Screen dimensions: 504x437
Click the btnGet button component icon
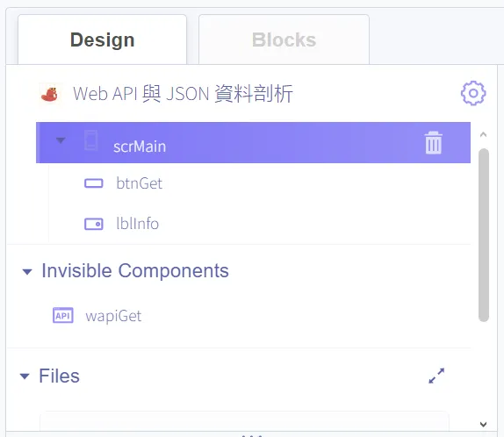coord(94,183)
